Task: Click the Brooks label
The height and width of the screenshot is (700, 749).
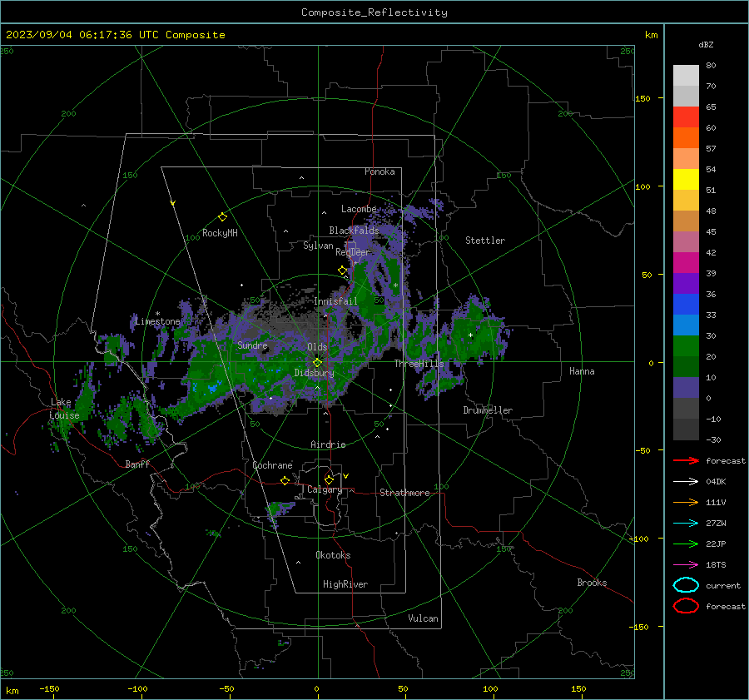Action: [x=592, y=583]
